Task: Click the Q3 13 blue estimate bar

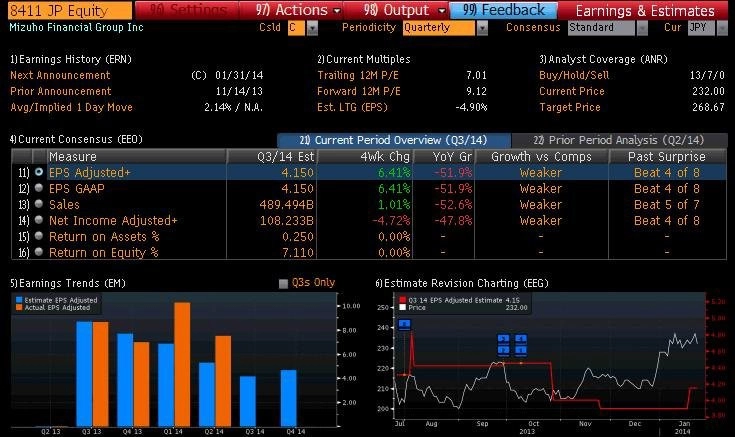Action: point(84,374)
